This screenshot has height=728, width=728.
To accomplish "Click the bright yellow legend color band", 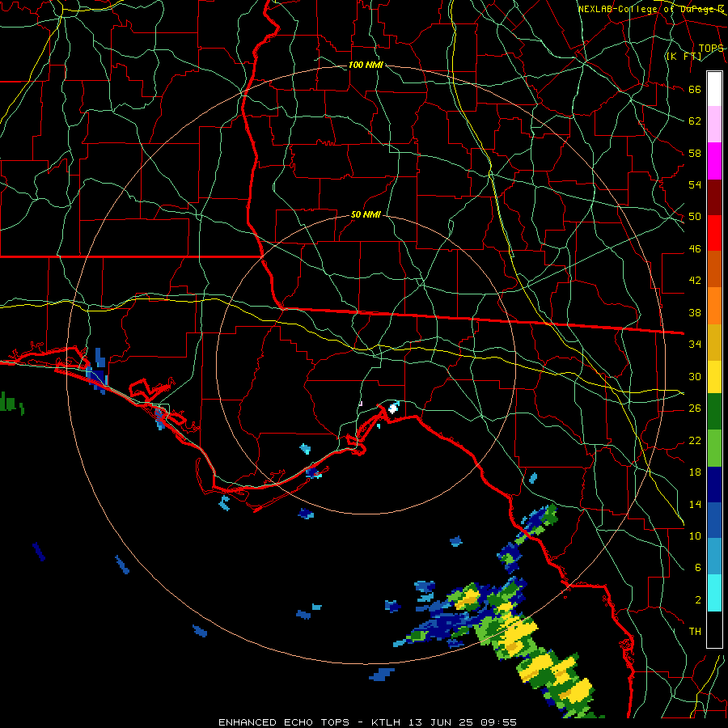I will (714, 376).
